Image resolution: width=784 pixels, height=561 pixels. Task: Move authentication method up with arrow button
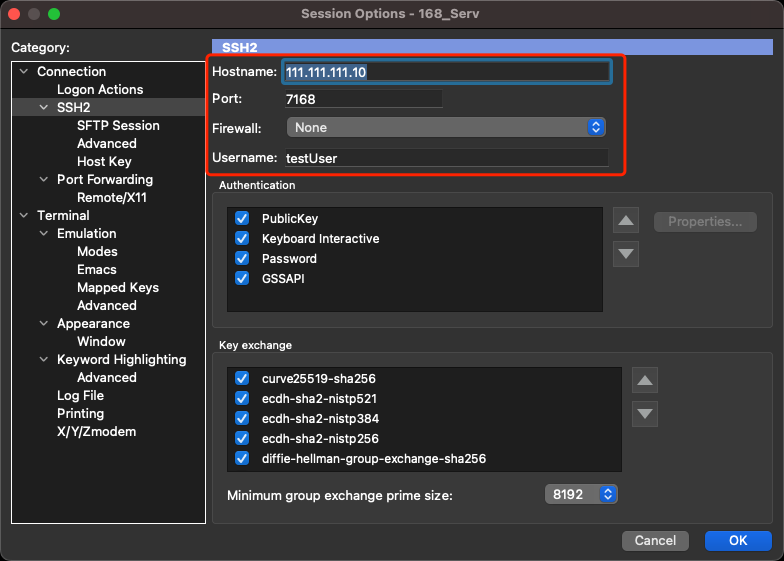tap(626, 221)
